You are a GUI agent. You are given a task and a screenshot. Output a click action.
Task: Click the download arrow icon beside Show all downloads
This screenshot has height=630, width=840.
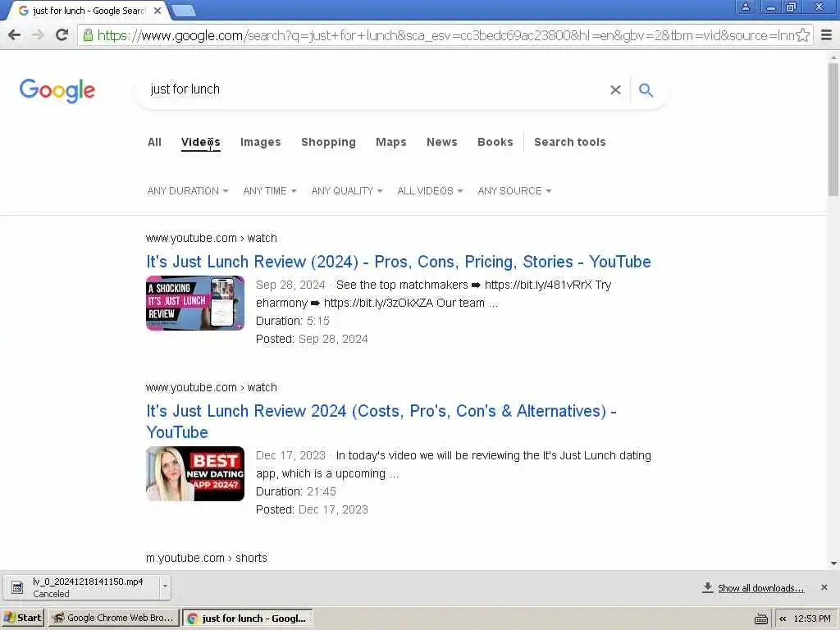point(708,587)
